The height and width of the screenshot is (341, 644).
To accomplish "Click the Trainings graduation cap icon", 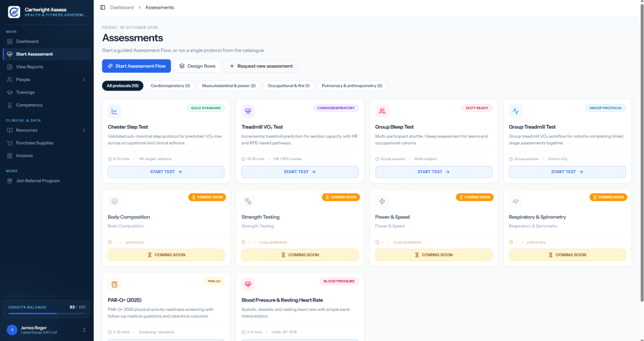I will 10,92.
